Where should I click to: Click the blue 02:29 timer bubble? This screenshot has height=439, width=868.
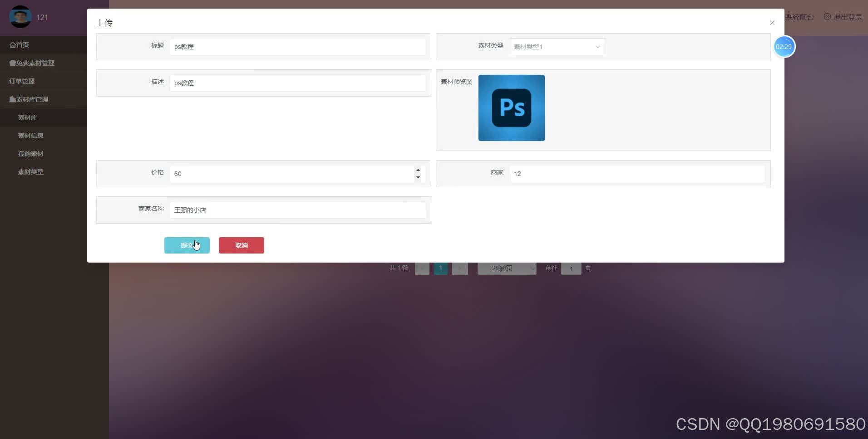click(x=784, y=47)
